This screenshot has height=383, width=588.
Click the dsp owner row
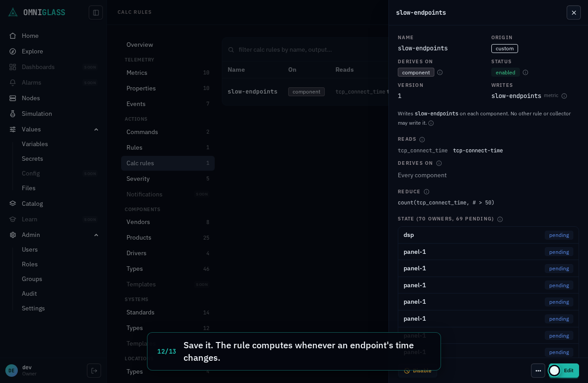(x=488, y=235)
